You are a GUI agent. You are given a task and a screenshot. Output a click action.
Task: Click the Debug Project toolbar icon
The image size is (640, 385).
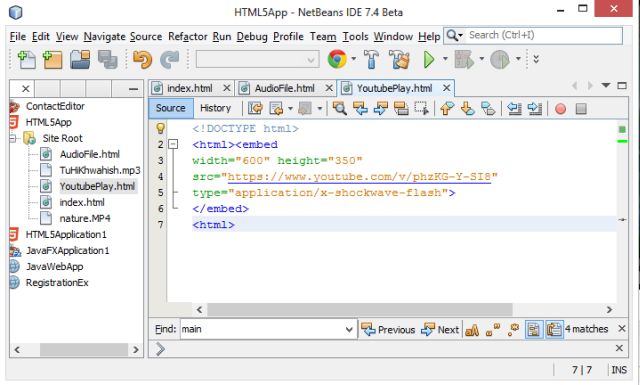[x=464, y=60]
